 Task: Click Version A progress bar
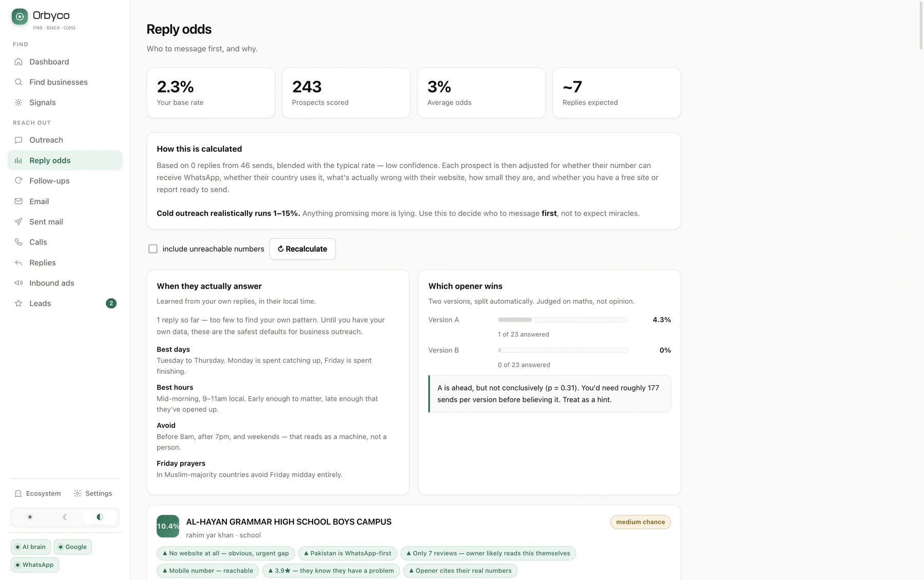[563, 320]
